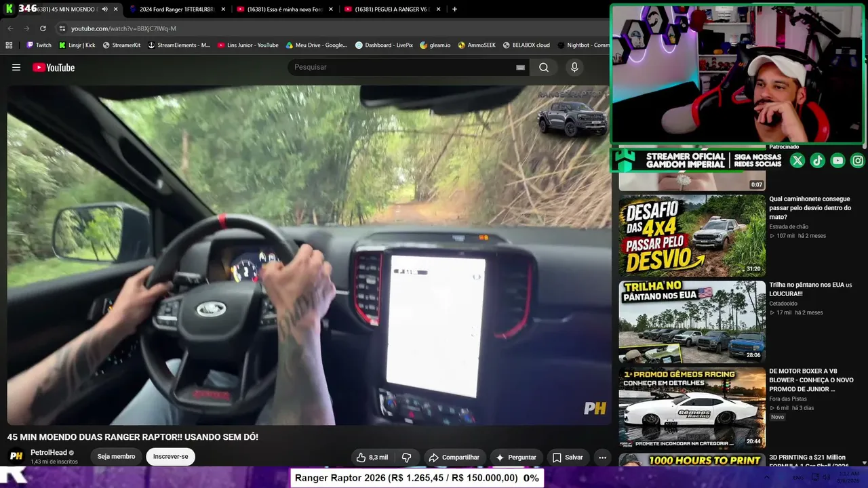Like the video with thumbs up
This screenshot has width=868, height=488.
(372, 457)
